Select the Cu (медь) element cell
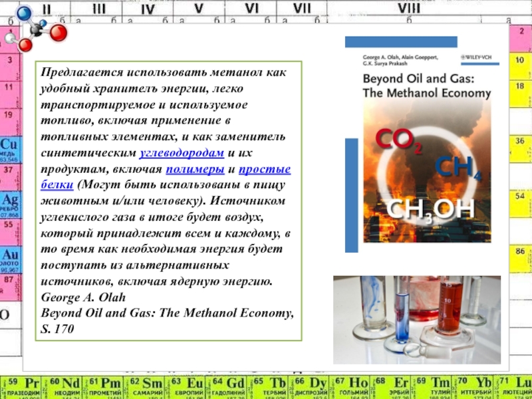The image size is (532, 399). (10, 150)
